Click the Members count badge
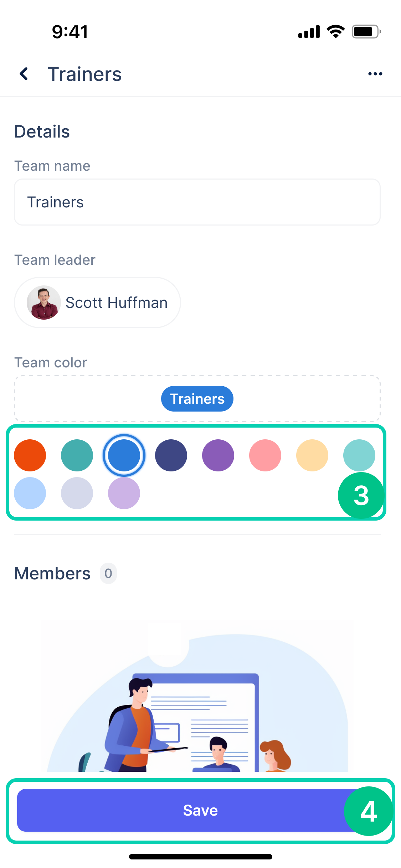Image resolution: width=401 pixels, height=868 pixels. [x=108, y=573]
